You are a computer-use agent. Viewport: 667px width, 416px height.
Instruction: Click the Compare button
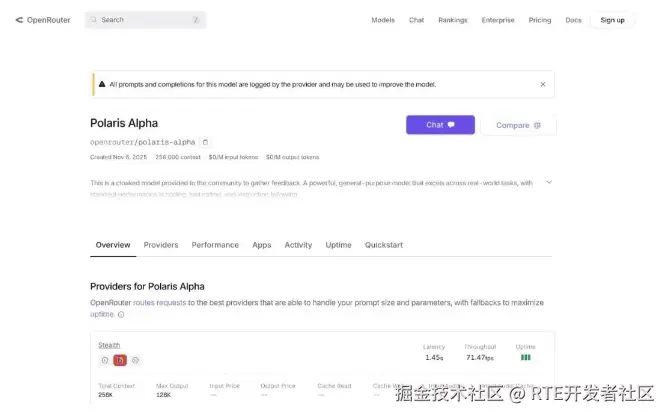(518, 125)
